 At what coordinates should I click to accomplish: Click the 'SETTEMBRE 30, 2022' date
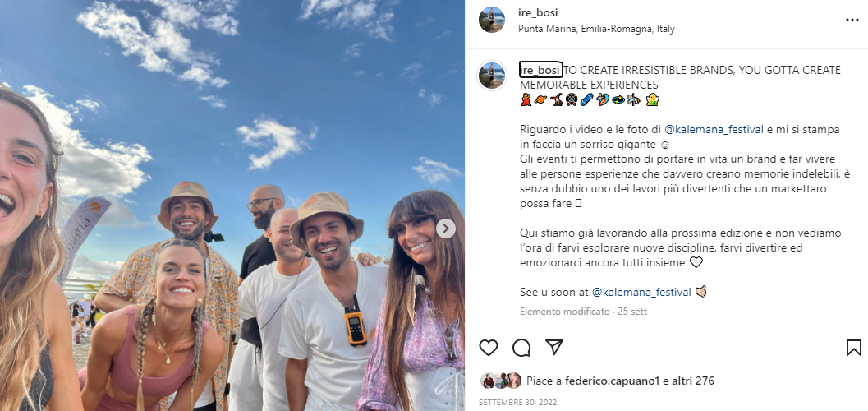click(517, 402)
